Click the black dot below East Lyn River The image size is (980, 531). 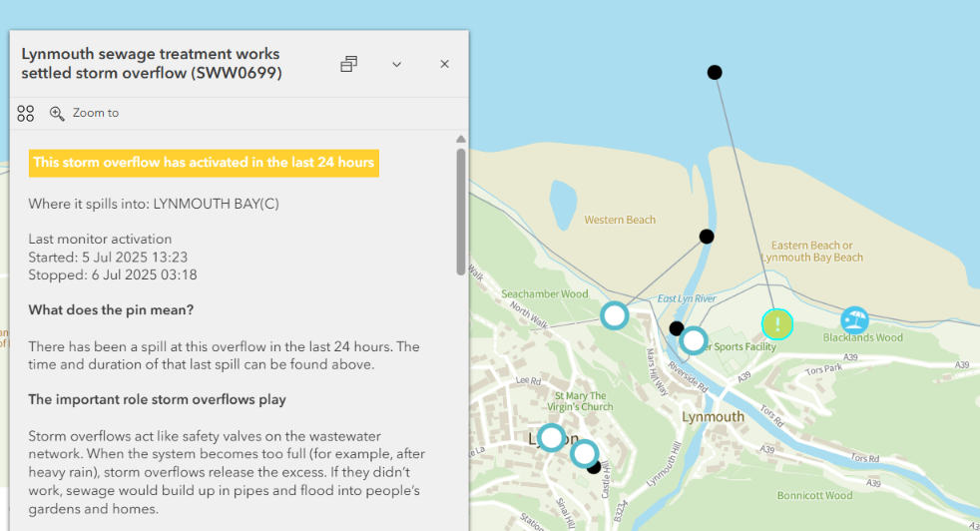point(676,328)
